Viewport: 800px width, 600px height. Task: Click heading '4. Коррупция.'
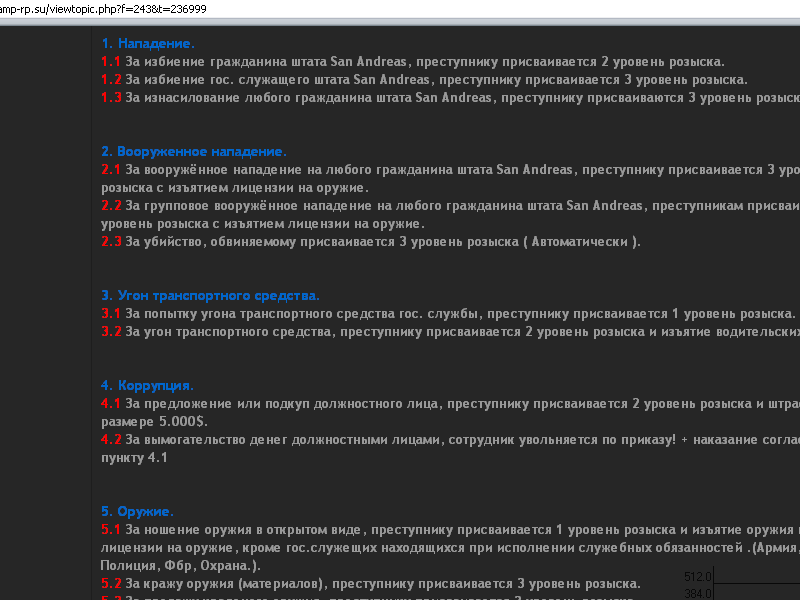pos(147,385)
